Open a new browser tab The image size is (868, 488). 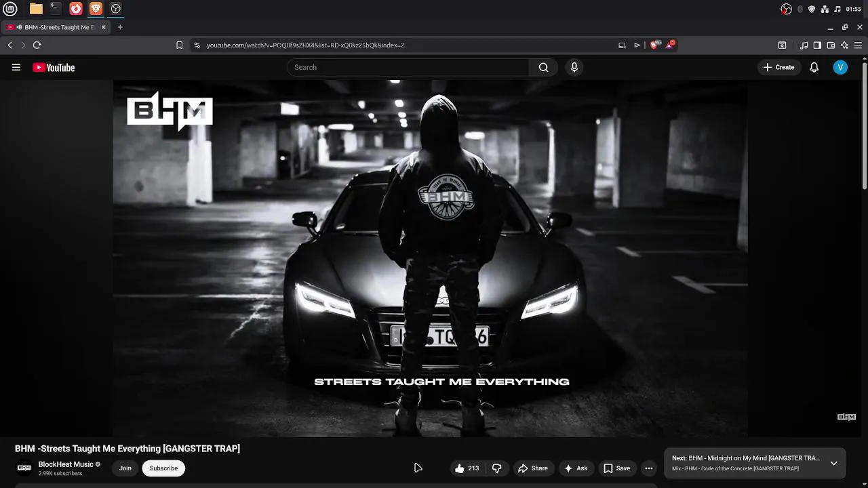pos(120,27)
